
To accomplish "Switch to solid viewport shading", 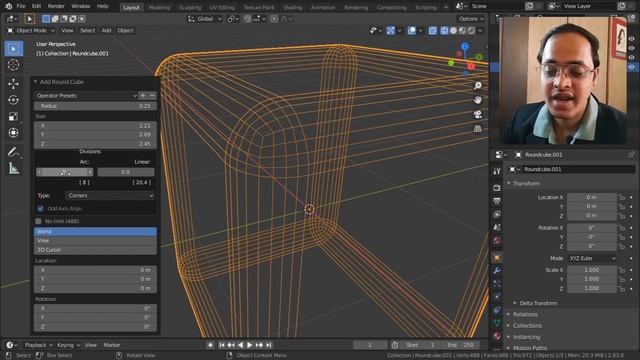I will click(453, 30).
